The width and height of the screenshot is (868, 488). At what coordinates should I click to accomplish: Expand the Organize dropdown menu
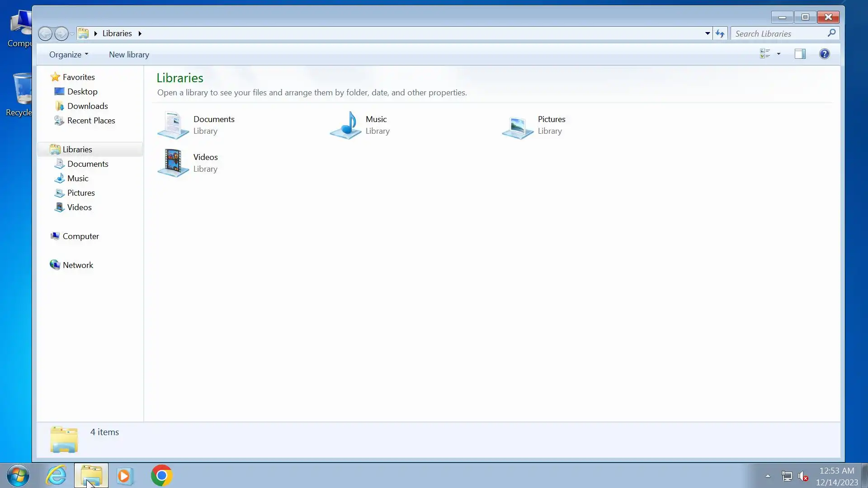(x=69, y=55)
